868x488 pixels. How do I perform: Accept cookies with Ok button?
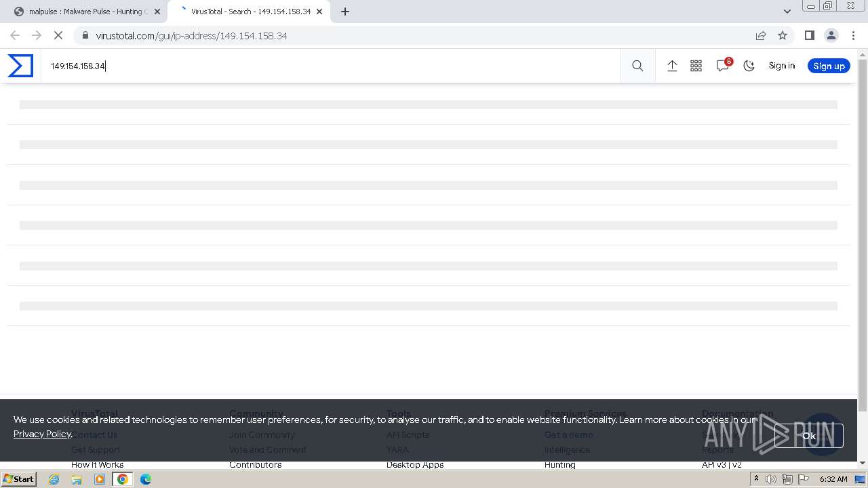[x=808, y=436]
